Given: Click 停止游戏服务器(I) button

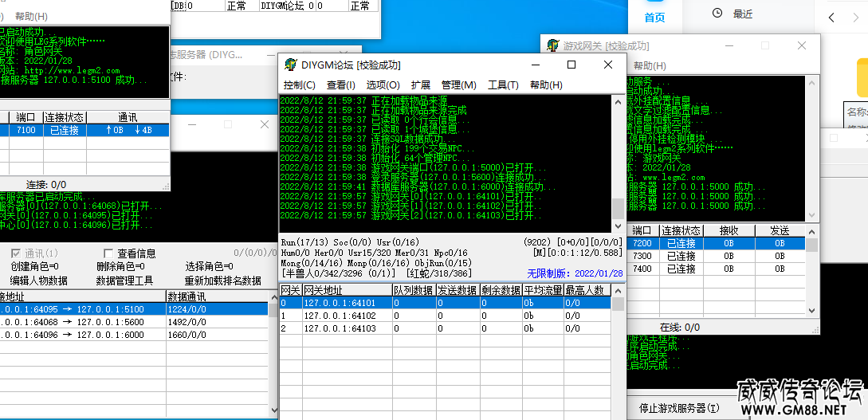Looking at the screenshot, I should [x=678, y=408].
